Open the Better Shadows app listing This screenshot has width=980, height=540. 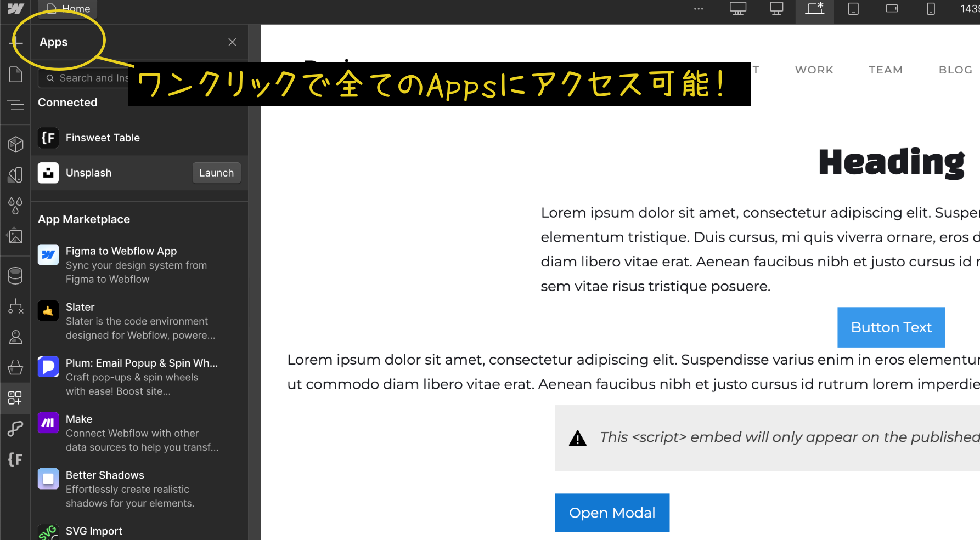(139, 488)
